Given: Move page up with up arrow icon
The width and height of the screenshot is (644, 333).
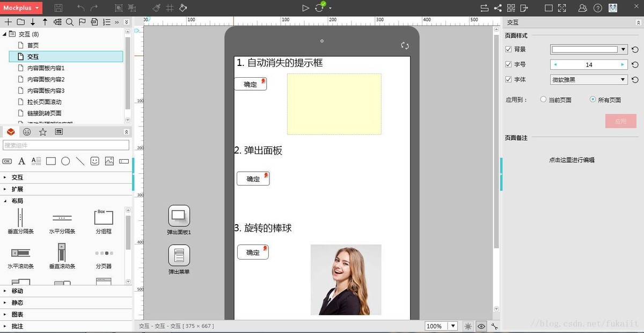Looking at the screenshot, I should 45,22.
